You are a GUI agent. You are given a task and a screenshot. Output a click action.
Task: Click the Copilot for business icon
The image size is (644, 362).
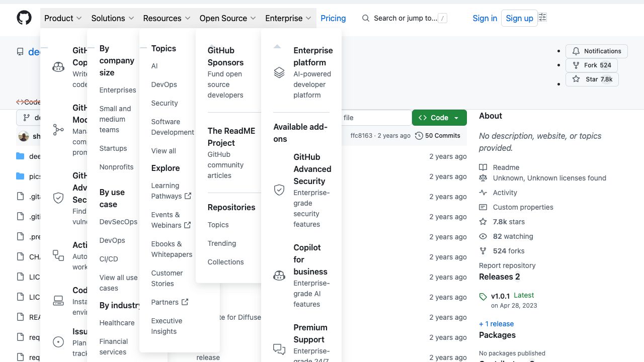pos(279,276)
